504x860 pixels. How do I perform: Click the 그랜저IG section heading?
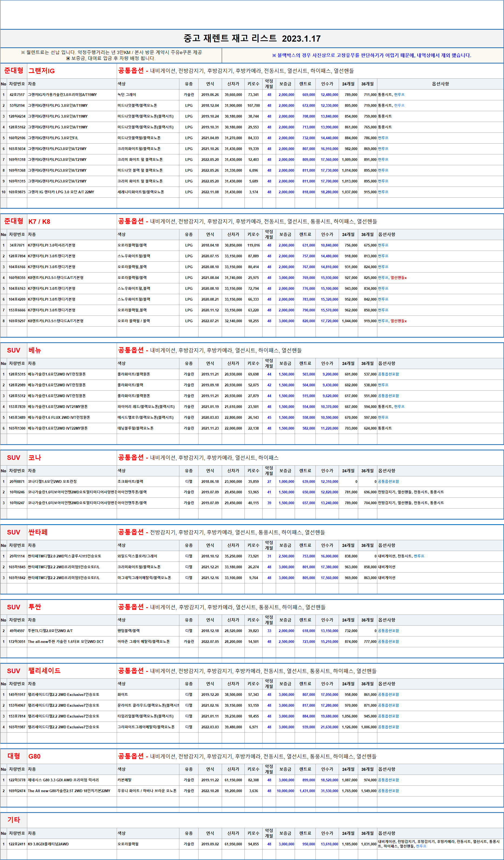(42, 71)
